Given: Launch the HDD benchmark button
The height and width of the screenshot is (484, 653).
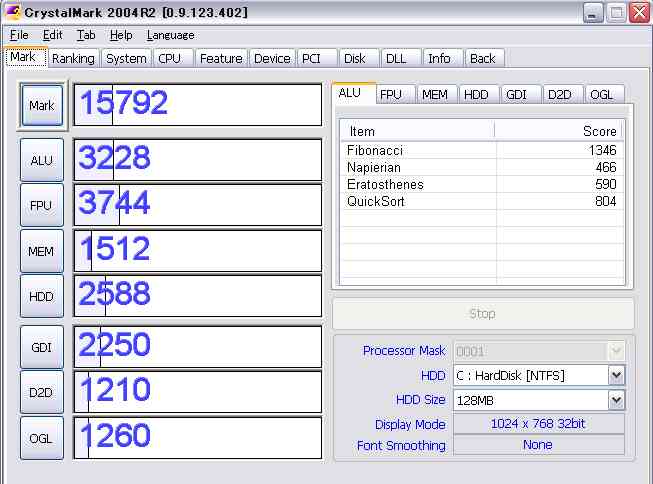Looking at the screenshot, I should click(42, 296).
